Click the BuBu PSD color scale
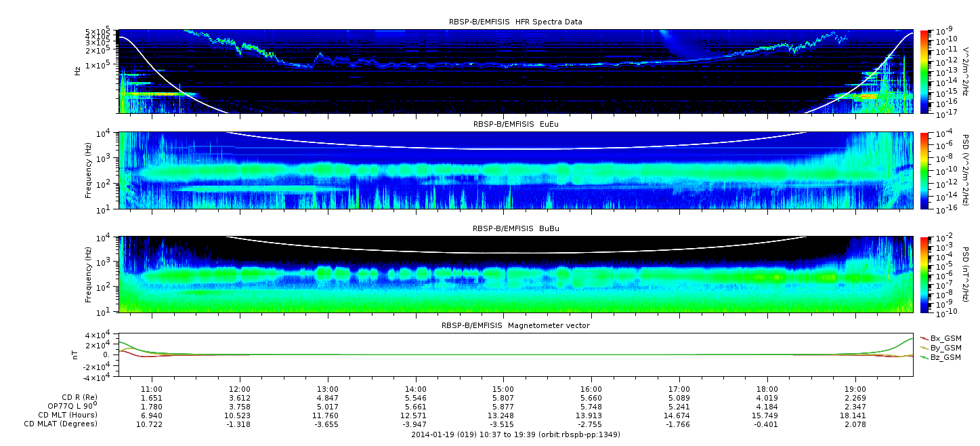This screenshot has height=446, width=980. coord(924,275)
